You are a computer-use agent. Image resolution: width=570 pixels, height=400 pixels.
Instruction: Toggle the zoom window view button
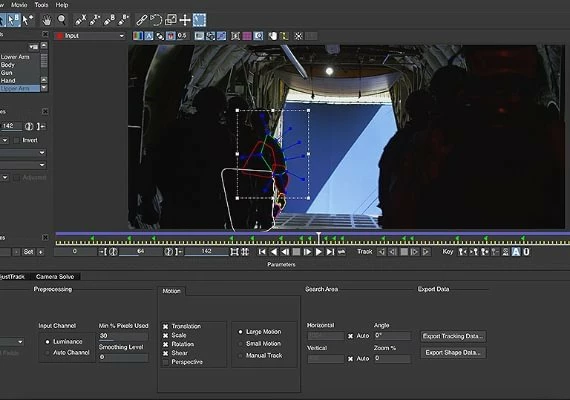pos(258,36)
